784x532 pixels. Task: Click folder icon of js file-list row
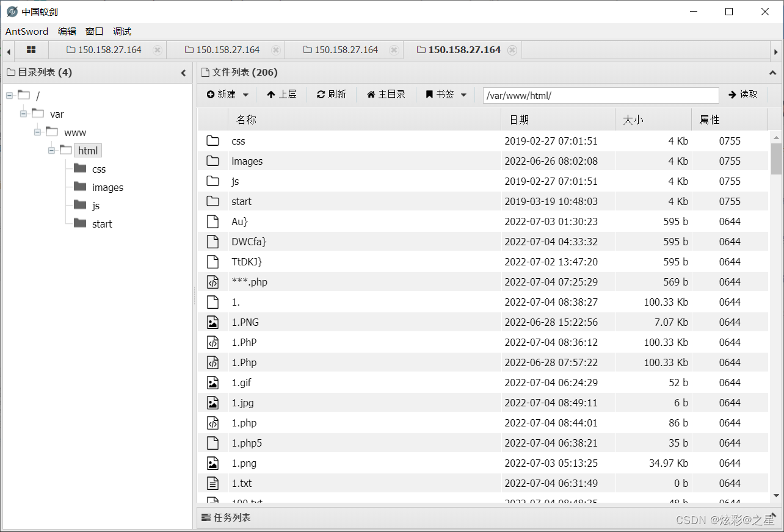(212, 181)
